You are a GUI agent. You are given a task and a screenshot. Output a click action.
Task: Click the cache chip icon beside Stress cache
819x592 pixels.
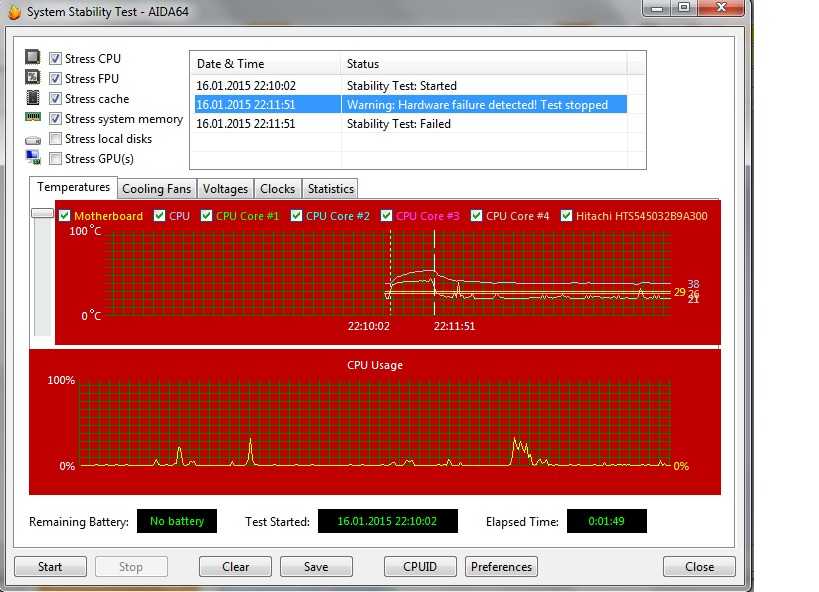pyautogui.click(x=32, y=97)
